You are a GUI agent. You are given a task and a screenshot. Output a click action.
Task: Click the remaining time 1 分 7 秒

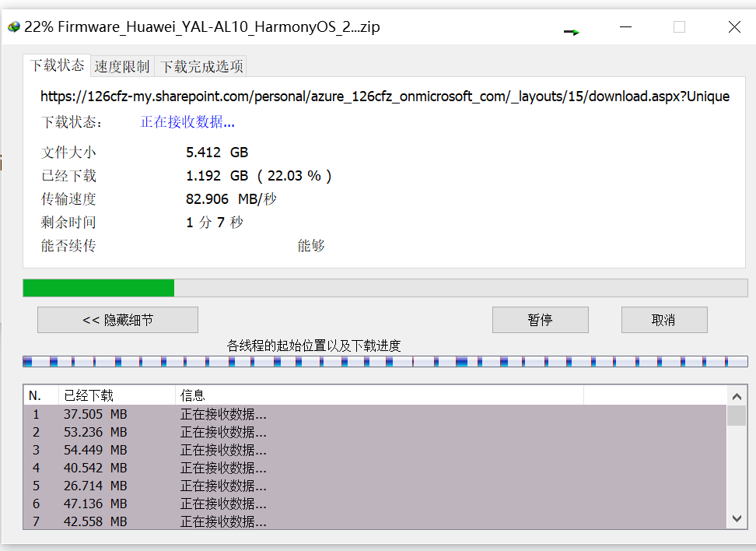coord(215,223)
